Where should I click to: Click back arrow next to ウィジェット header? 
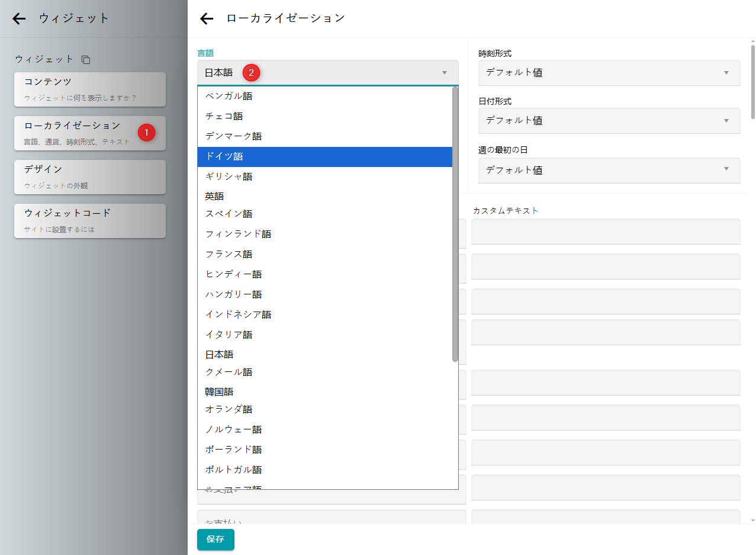[x=20, y=18]
